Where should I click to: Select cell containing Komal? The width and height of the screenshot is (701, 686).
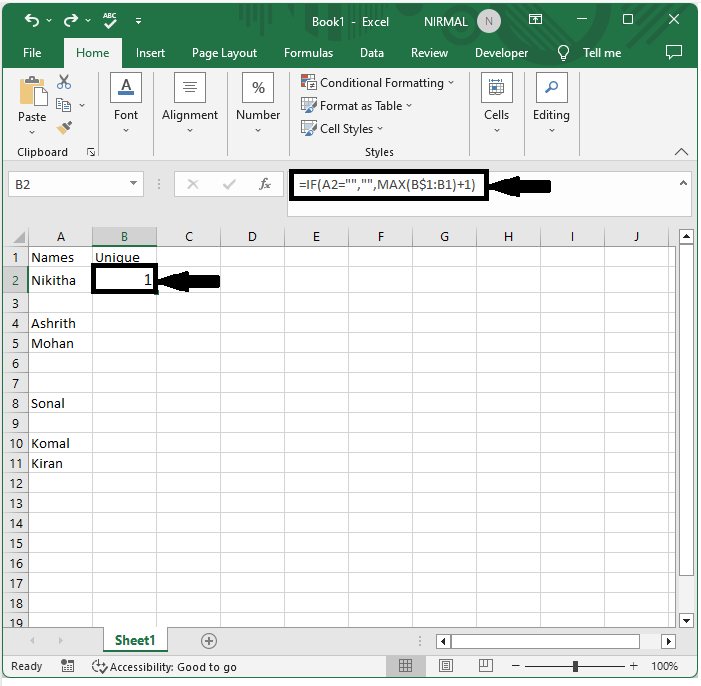60,443
